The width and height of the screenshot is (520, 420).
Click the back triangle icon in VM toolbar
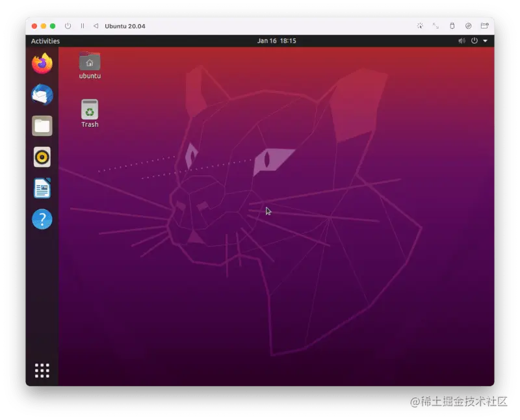click(x=96, y=26)
